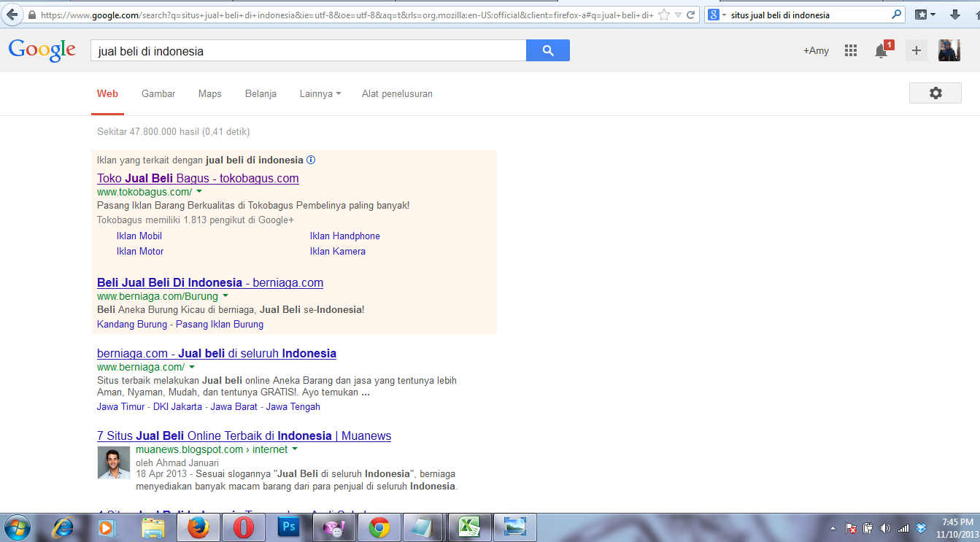
Task: Open Yahoo Messenger taskbar icon
Action: [333, 527]
